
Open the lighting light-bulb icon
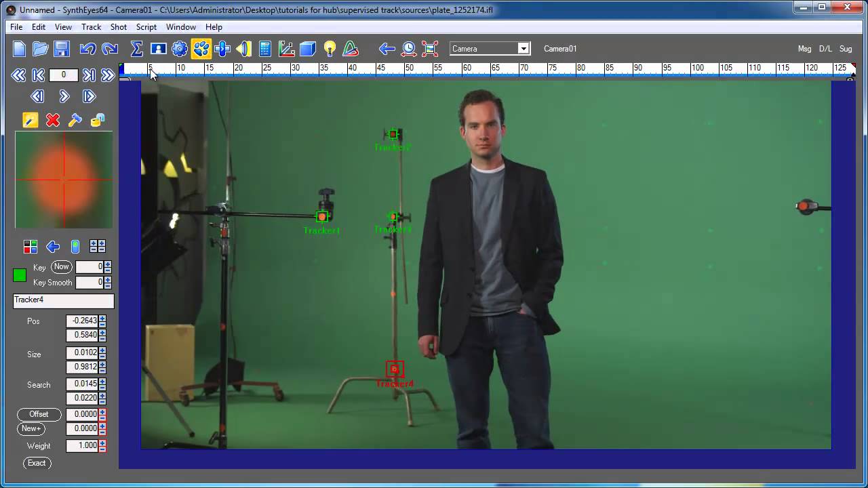tap(330, 49)
